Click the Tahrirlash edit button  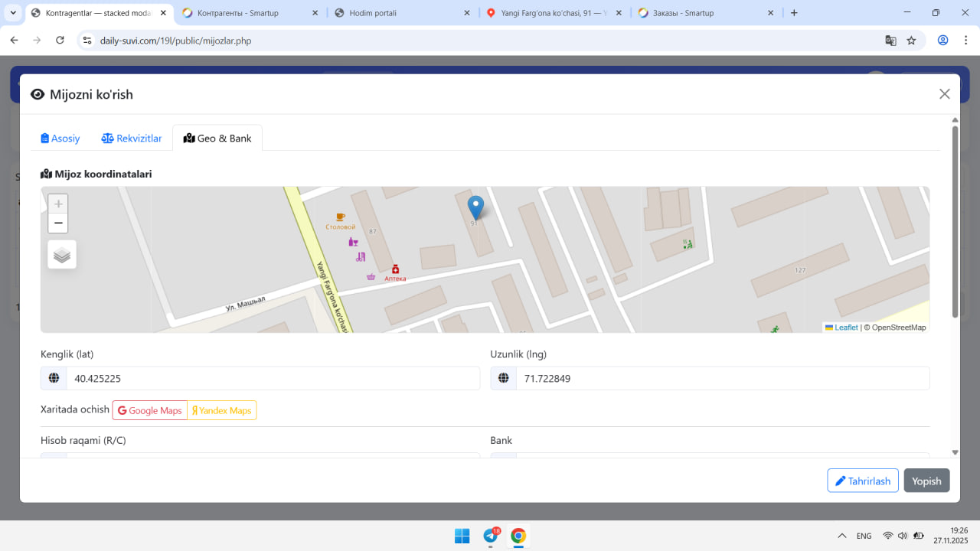[862, 481]
